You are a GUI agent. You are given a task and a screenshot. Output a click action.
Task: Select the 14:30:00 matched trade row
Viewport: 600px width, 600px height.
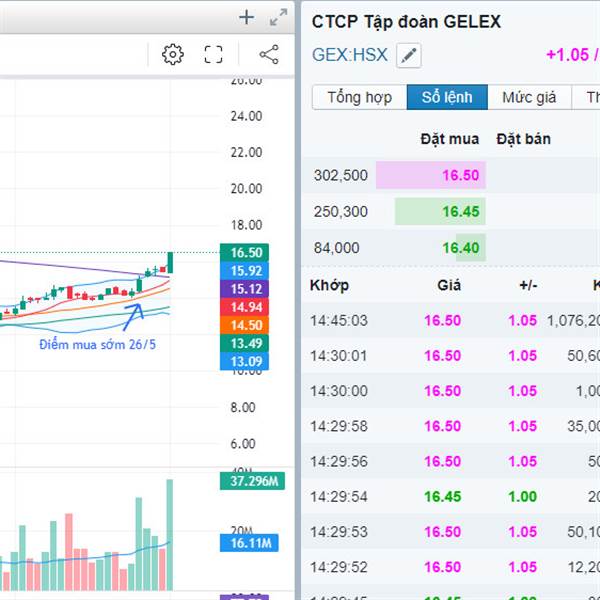451,391
